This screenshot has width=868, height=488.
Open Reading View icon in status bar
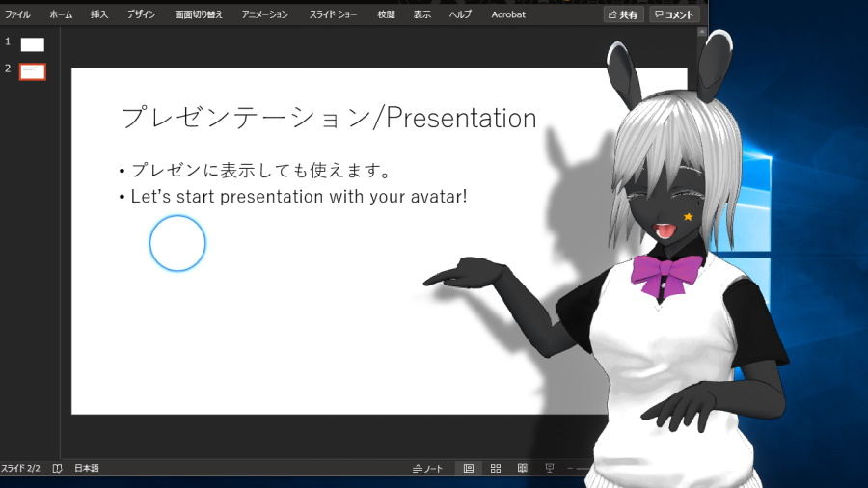coord(522,468)
